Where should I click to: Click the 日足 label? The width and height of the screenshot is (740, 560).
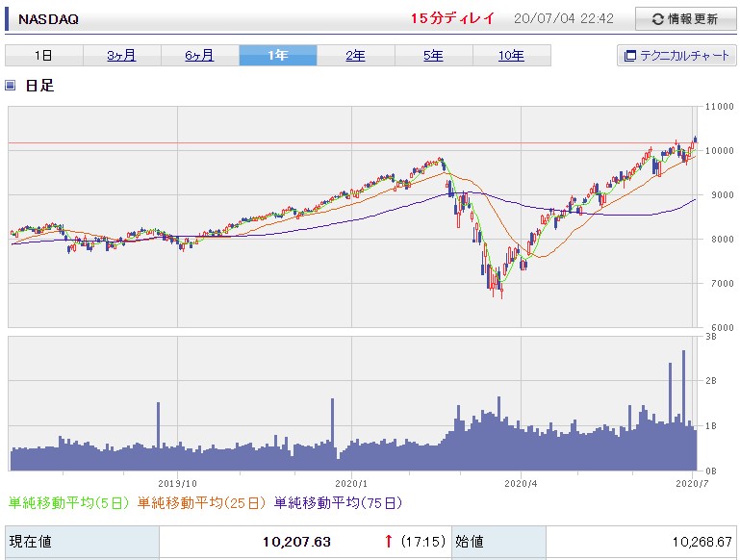point(39,86)
